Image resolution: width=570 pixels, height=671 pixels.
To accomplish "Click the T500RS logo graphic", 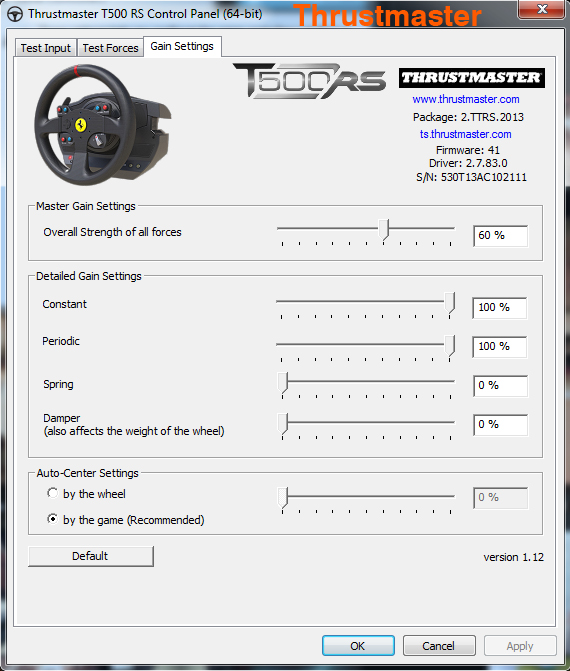I will [x=309, y=81].
